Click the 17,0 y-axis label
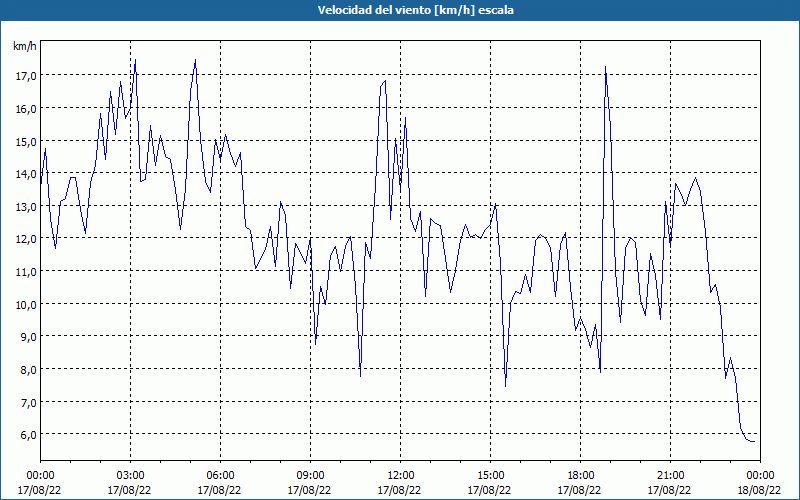 pos(26,76)
